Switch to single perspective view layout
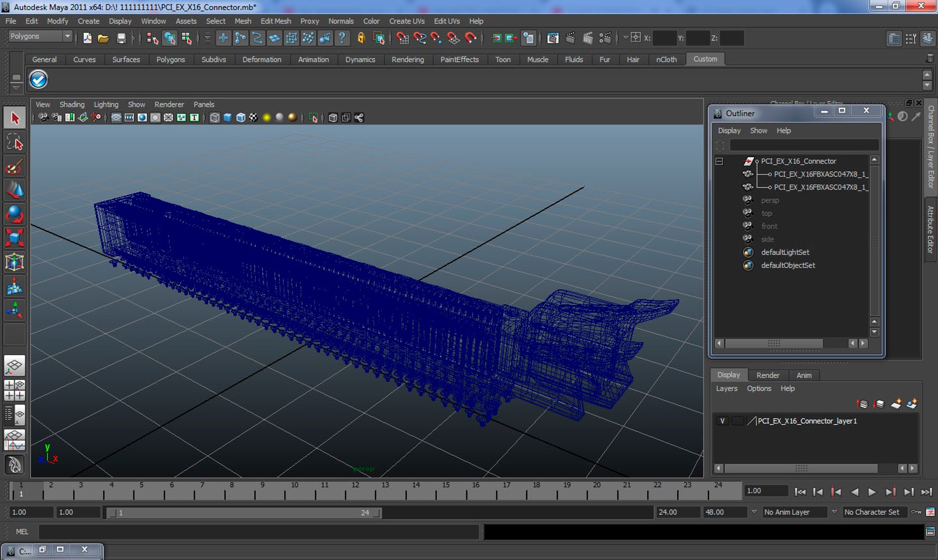This screenshot has width=938, height=560. tap(15, 366)
